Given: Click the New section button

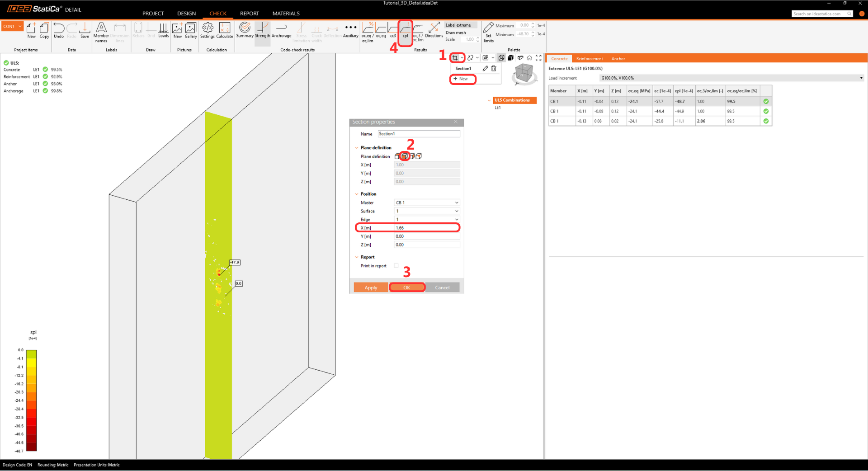Looking at the screenshot, I should [463, 79].
